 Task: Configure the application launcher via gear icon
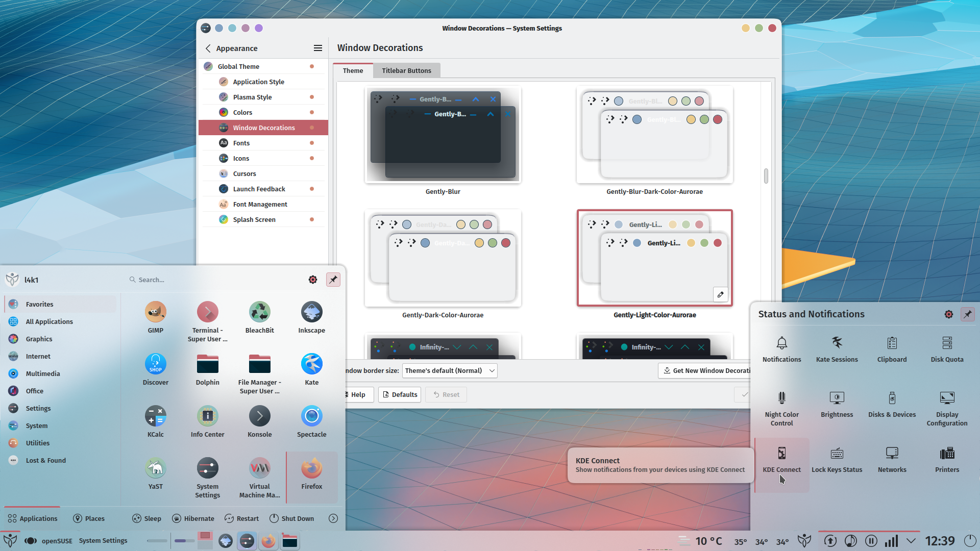click(313, 280)
